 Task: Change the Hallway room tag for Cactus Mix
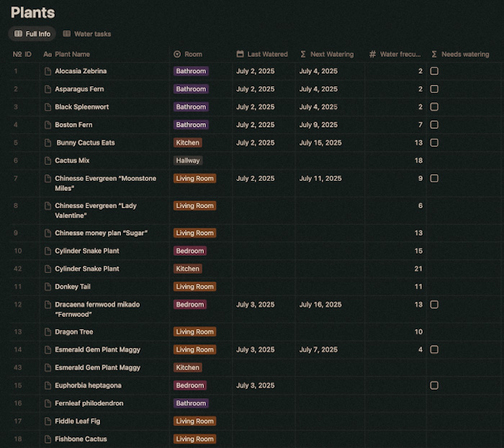(188, 161)
